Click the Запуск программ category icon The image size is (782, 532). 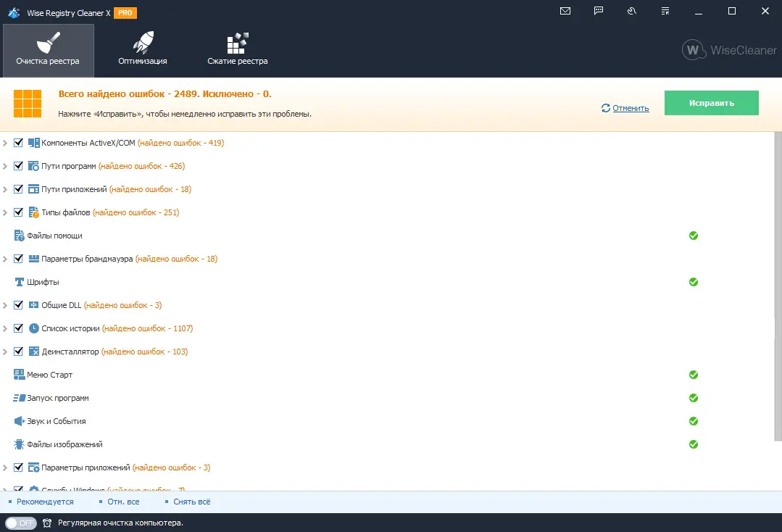tap(19, 398)
